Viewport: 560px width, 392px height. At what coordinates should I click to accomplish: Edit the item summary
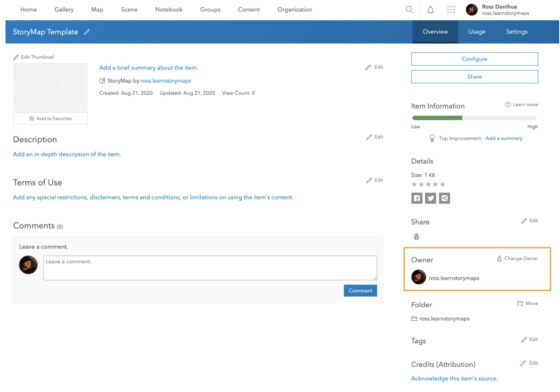374,67
